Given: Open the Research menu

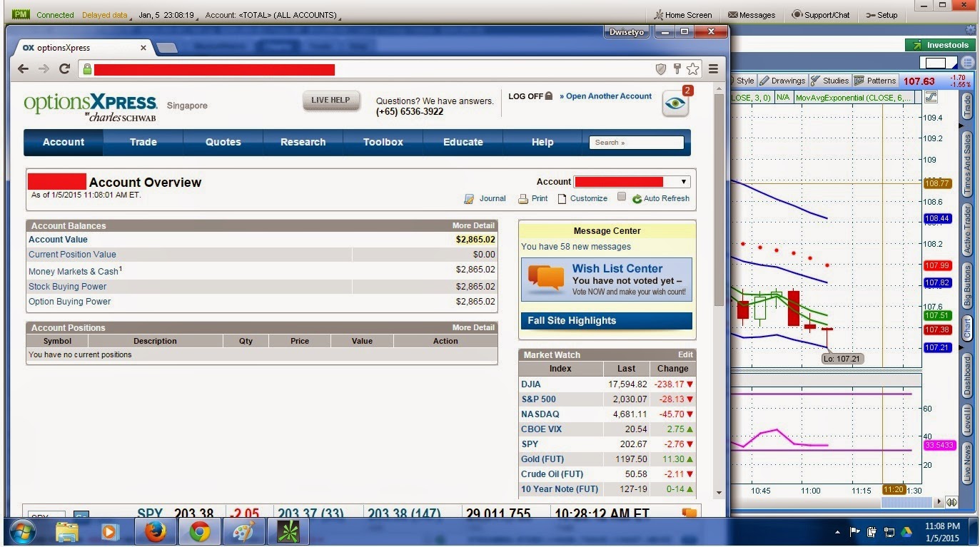Looking at the screenshot, I should pyautogui.click(x=303, y=142).
